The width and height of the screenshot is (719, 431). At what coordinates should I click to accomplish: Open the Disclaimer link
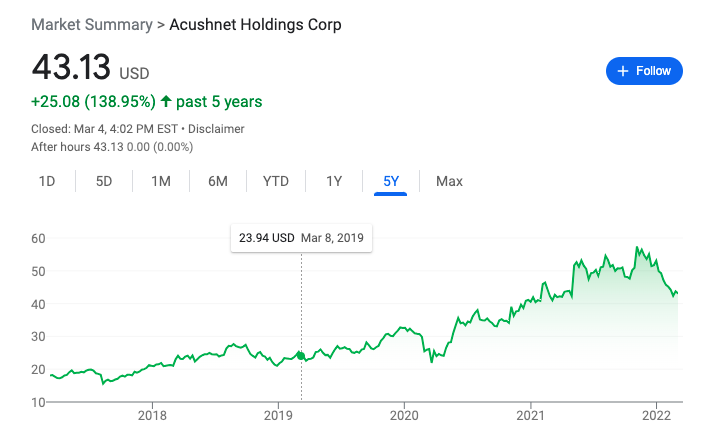pos(217,129)
